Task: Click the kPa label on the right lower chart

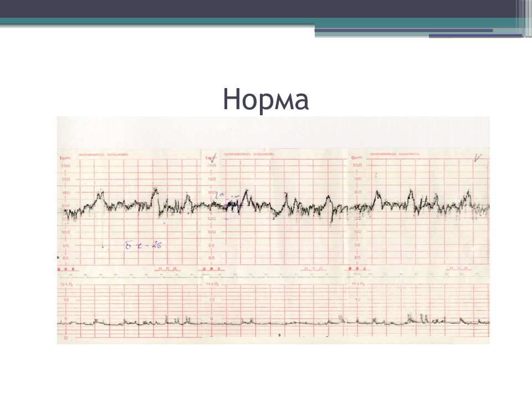Action: [357, 284]
